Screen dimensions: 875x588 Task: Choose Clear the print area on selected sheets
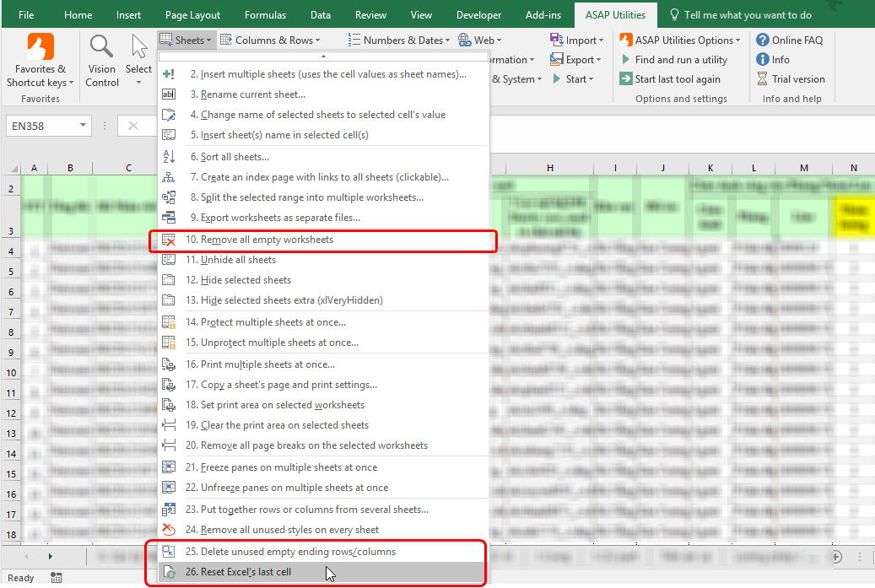click(x=323, y=425)
